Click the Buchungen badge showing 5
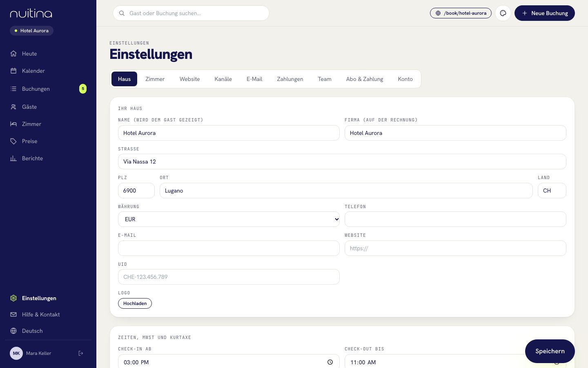 pyautogui.click(x=83, y=89)
